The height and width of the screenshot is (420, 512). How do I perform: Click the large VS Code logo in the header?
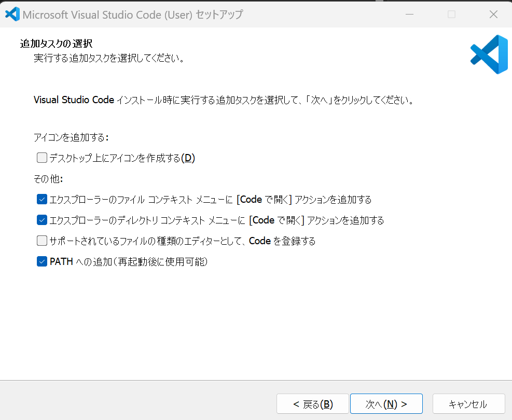tap(489, 54)
